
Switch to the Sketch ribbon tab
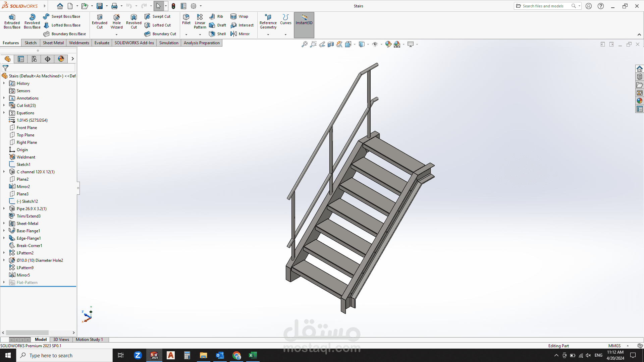coord(31,43)
